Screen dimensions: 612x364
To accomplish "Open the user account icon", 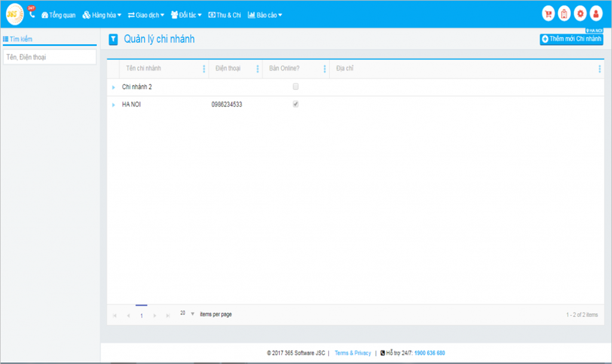I will point(596,14).
